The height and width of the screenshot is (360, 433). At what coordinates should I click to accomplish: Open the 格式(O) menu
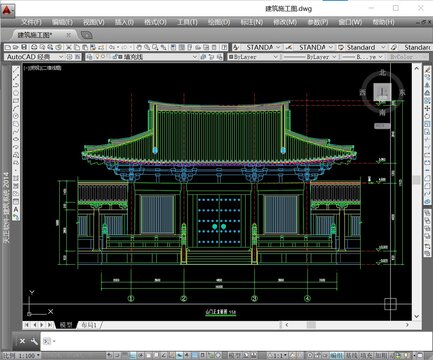[x=155, y=22]
